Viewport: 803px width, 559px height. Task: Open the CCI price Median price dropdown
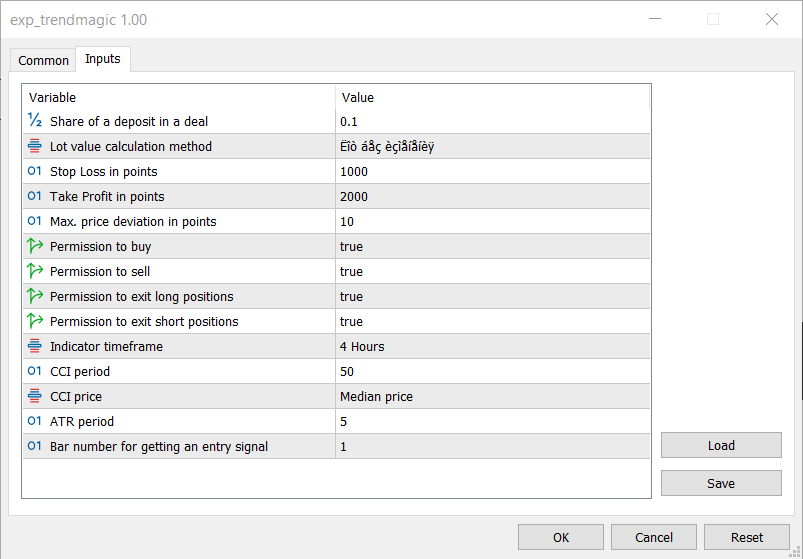click(492, 396)
